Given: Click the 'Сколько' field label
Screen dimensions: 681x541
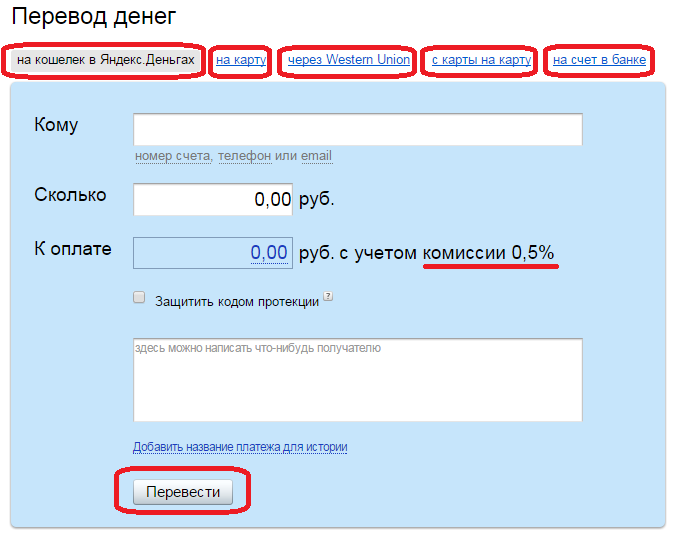Looking at the screenshot, I should (x=70, y=195).
